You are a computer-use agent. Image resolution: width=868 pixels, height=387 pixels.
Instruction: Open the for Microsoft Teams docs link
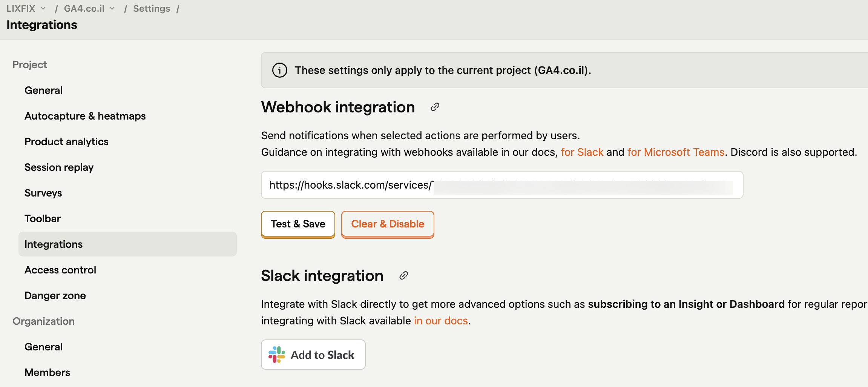(676, 152)
